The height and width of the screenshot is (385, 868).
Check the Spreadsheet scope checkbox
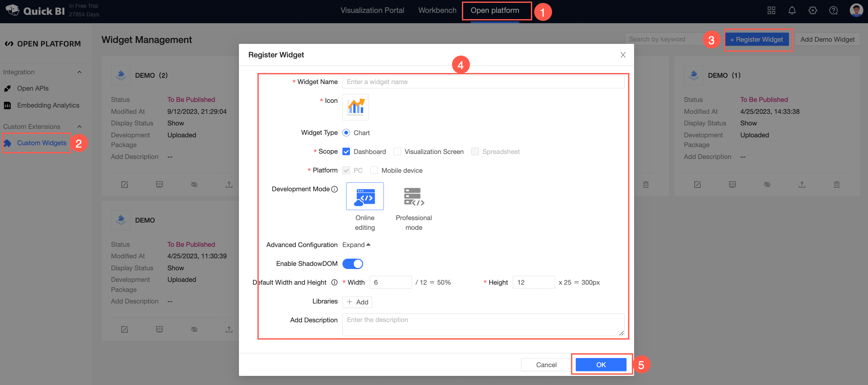coord(475,151)
